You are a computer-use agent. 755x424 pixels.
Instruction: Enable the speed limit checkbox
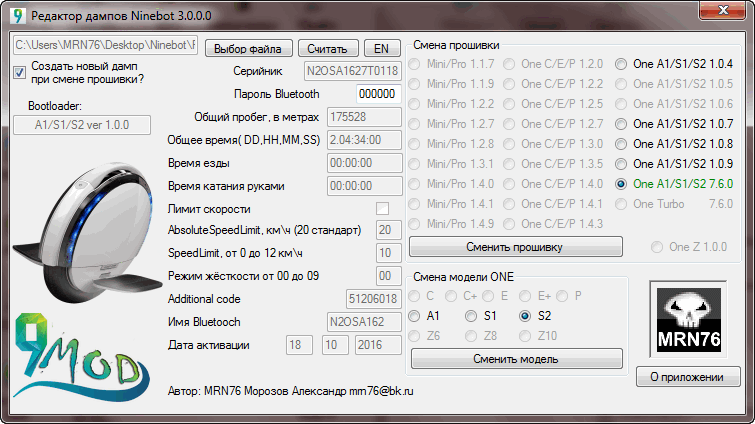pos(382,208)
